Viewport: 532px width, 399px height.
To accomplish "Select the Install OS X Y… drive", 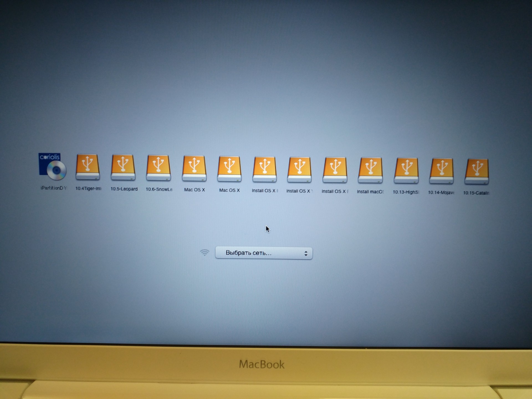I will tap(300, 170).
